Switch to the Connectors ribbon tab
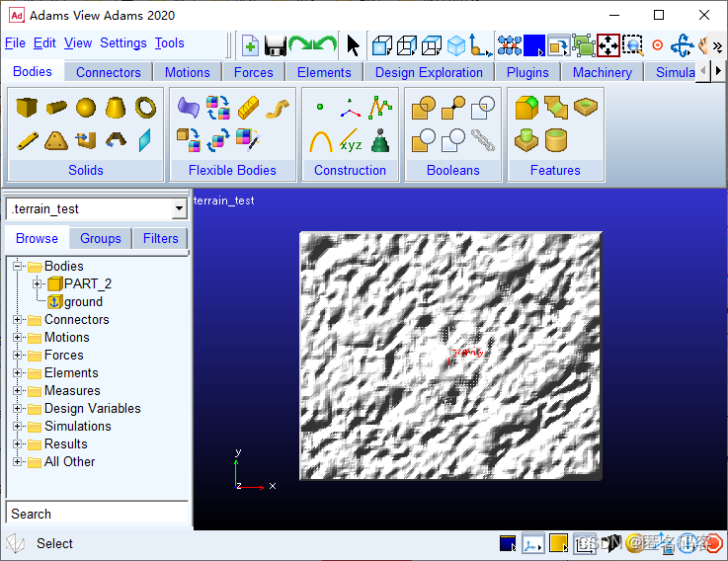 click(x=109, y=72)
